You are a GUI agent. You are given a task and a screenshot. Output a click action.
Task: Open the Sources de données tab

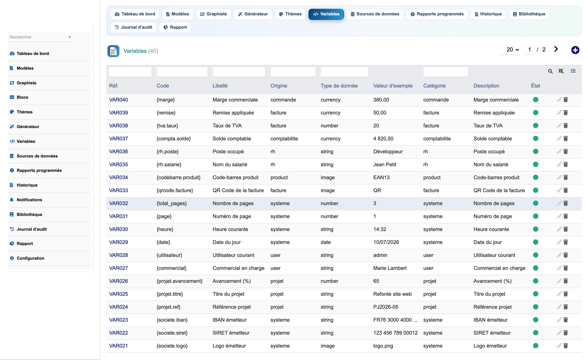coord(375,14)
